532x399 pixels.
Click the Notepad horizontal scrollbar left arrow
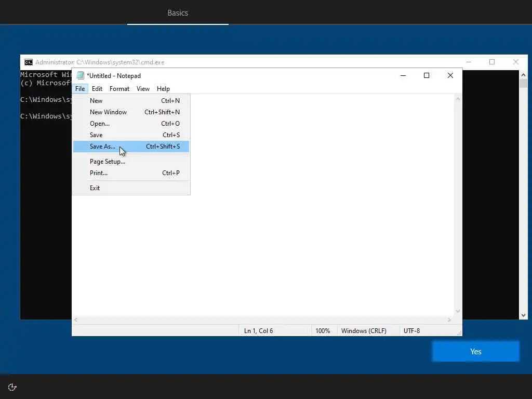pyautogui.click(x=76, y=320)
